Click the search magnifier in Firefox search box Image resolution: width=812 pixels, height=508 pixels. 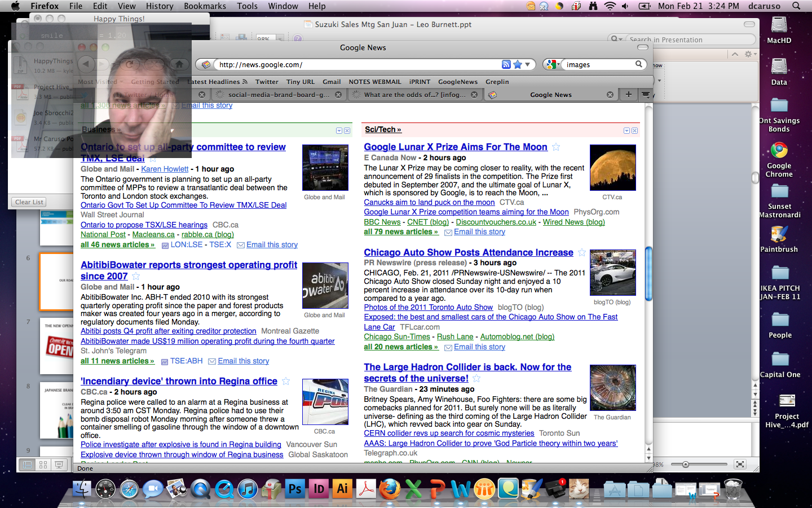click(x=638, y=64)
